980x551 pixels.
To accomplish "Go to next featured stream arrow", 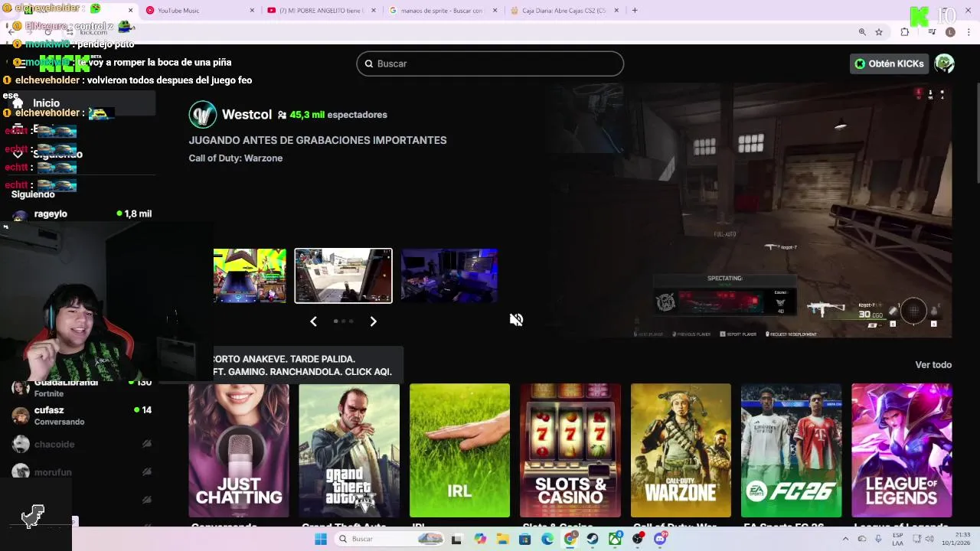I will click(x=373, y=321).
